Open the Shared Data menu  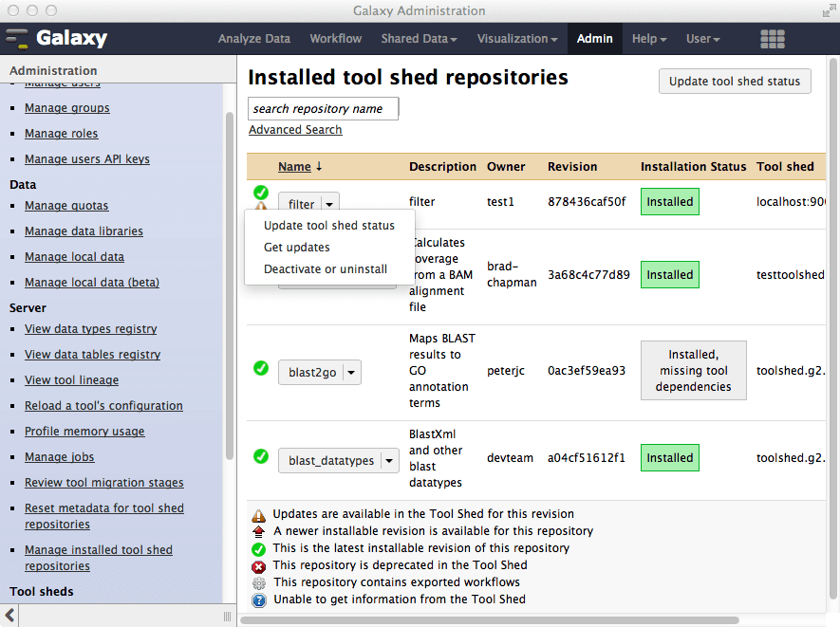point(419,39)
